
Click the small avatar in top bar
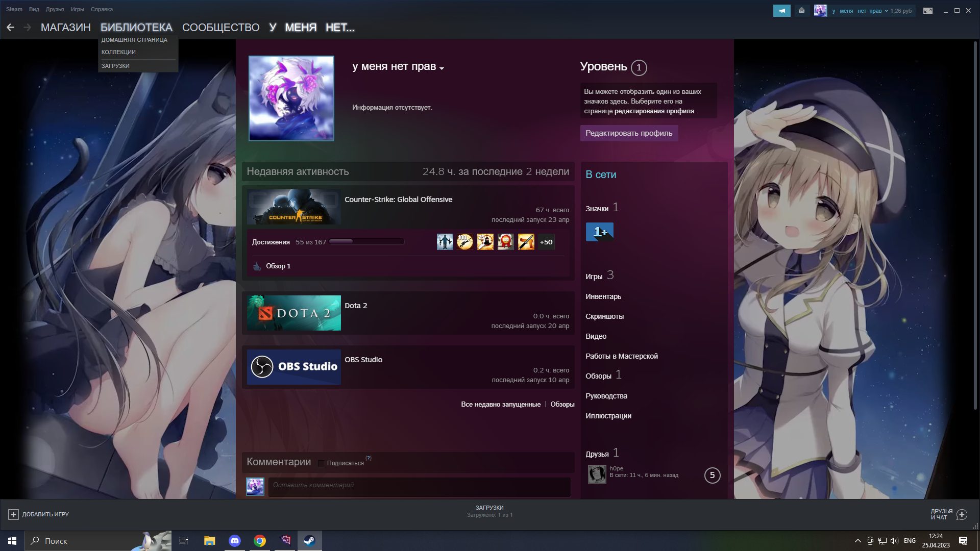tap(820, 11)
